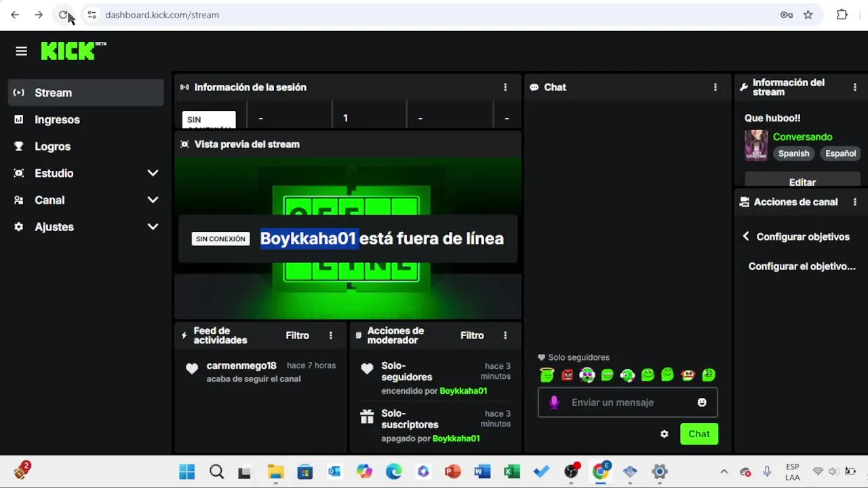The image size is (868, 488).
Task: Click the dashboard.kick.com/stream address bar
Action: point(434,15)
